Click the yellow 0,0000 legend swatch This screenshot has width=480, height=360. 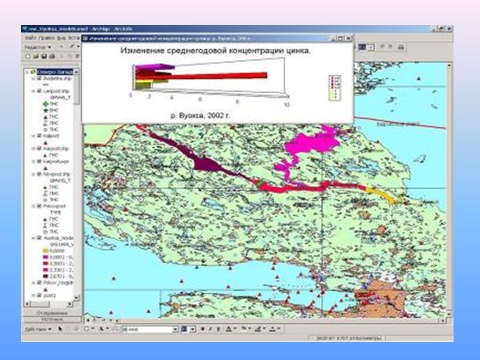[46, 251]
